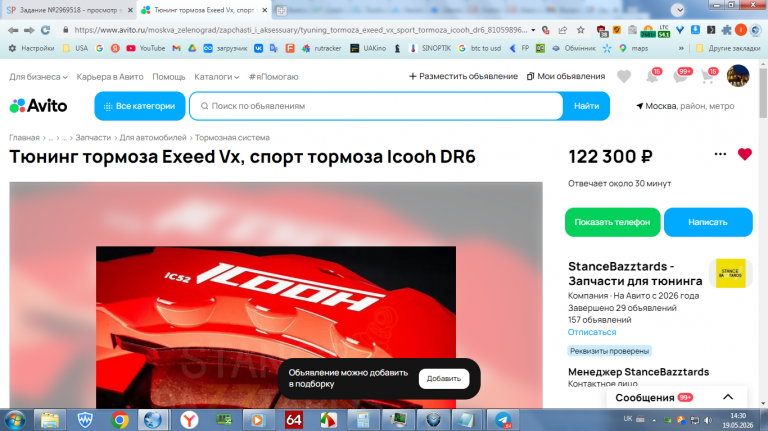The width and height of the screenshot is (768, 431).
Task: Open Настройки bookmark
Action: (x=32, y=48)
